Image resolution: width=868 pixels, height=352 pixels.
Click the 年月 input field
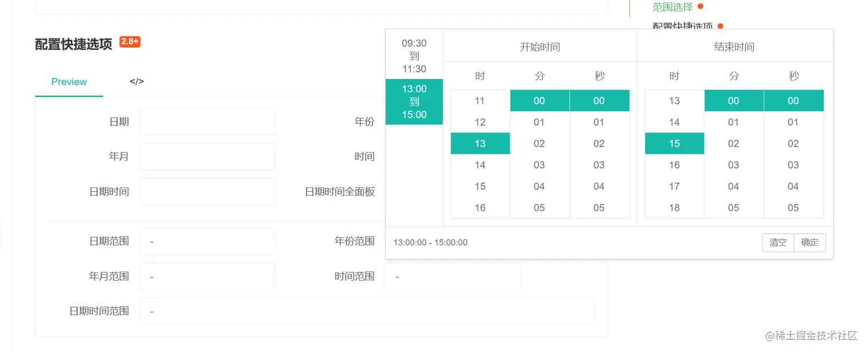click(208, 157)
